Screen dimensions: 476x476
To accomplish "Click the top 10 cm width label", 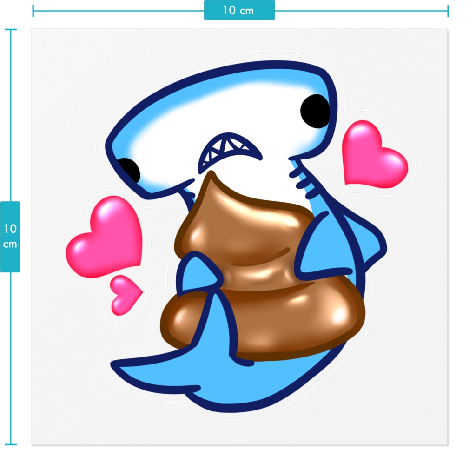I will coord(239,10).
